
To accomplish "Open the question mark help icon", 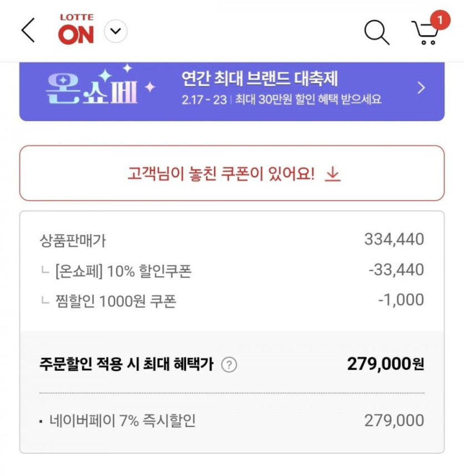I will pos(229,365).
